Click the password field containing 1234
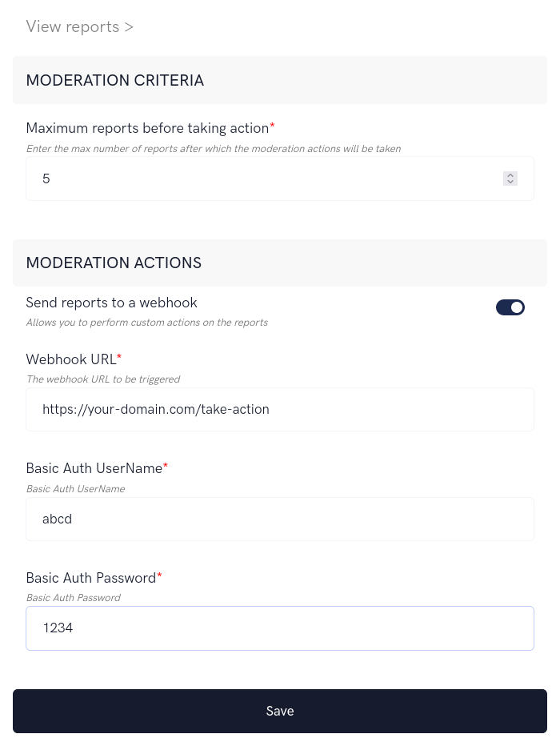 (x=280, y=628)
